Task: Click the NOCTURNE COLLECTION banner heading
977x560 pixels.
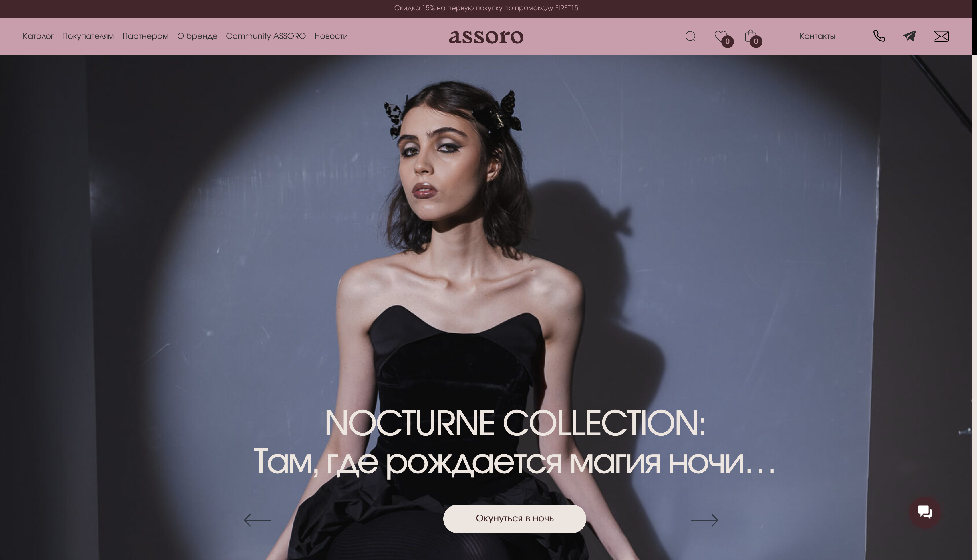Action: [515, 423]
